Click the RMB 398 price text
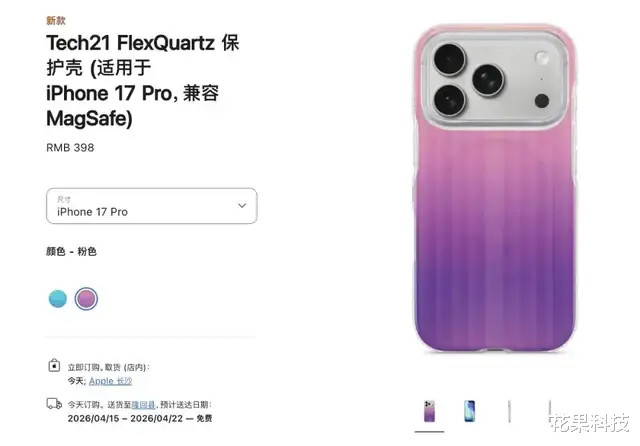Image resolution: width=640 pixels, height=446 pixels. coord(70,148)
